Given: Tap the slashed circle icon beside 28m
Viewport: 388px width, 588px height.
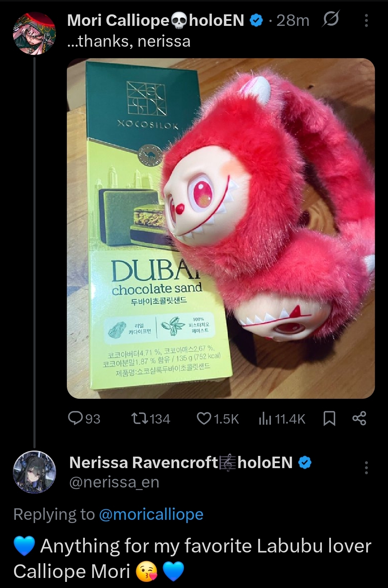Looking at the screenshot, I should [x=330, y=20].
